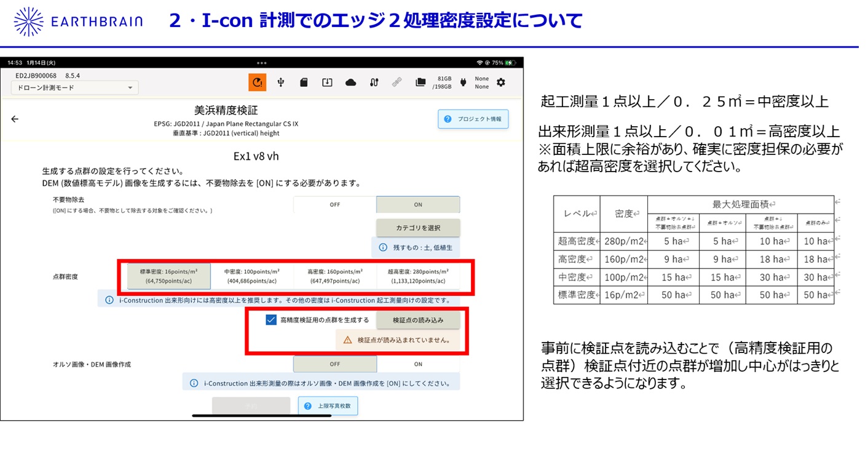Toggle 高精度検証用の点群を生成する checkbox

[271, 320]
